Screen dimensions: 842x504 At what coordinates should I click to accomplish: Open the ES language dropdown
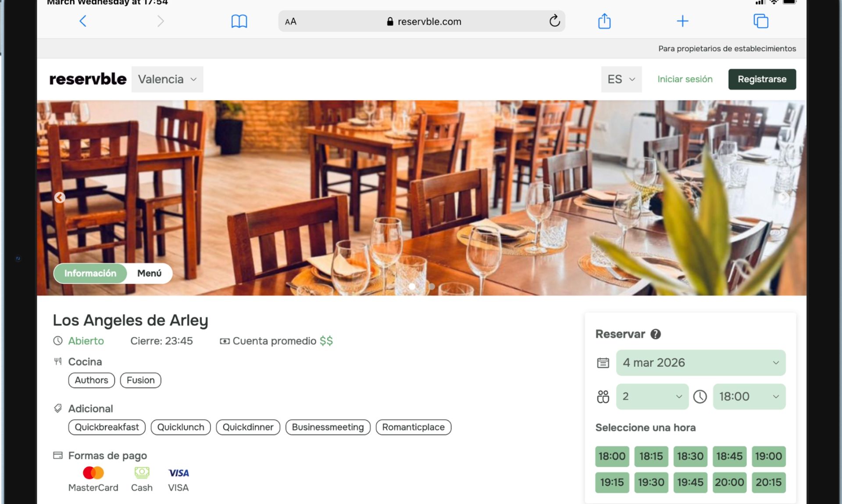[x=621, y=79]
